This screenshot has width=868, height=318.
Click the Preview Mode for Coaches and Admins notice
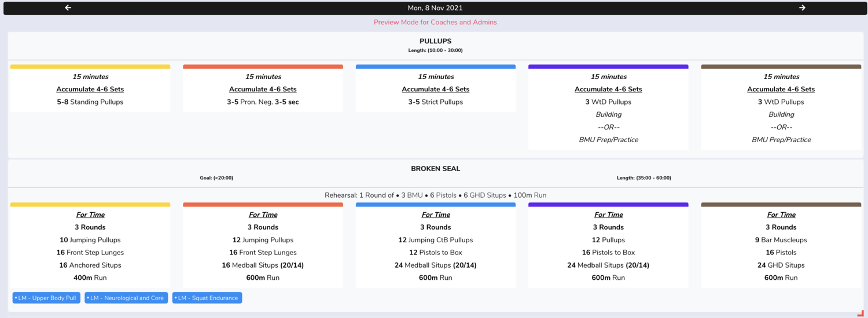point(435,22)
